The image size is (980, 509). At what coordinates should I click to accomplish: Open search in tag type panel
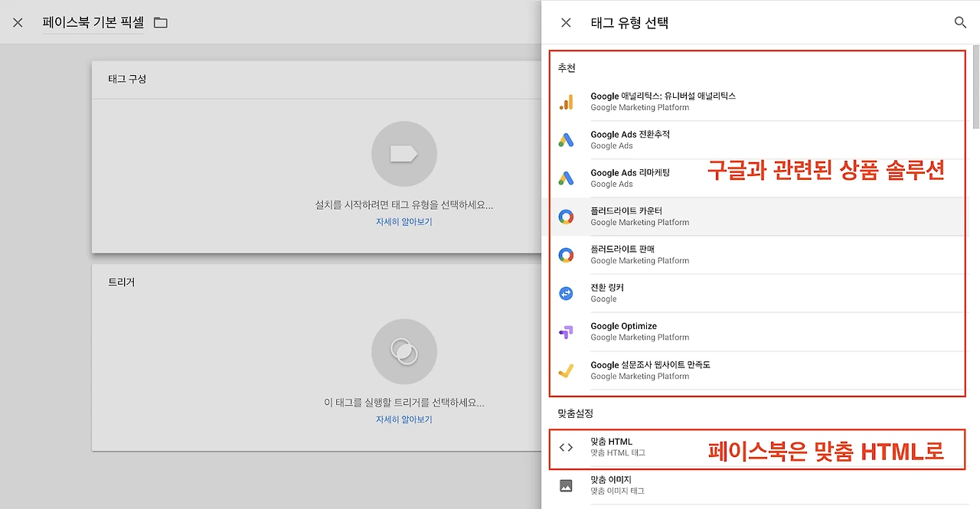click(960, 23)
